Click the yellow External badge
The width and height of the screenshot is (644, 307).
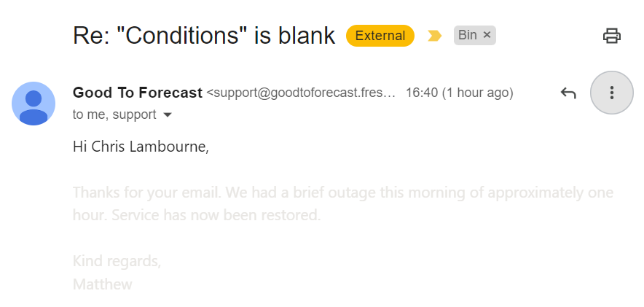(380, 35)
